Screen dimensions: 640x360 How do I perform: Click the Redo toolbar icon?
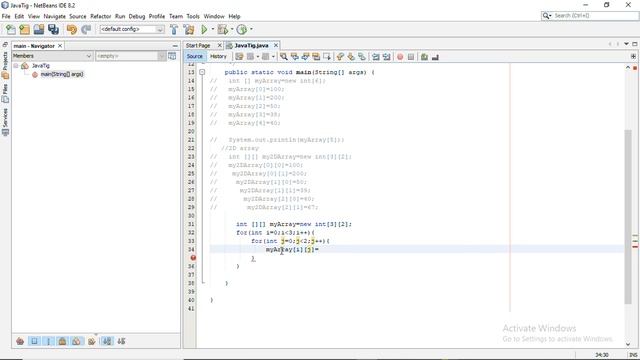[86, 29]
